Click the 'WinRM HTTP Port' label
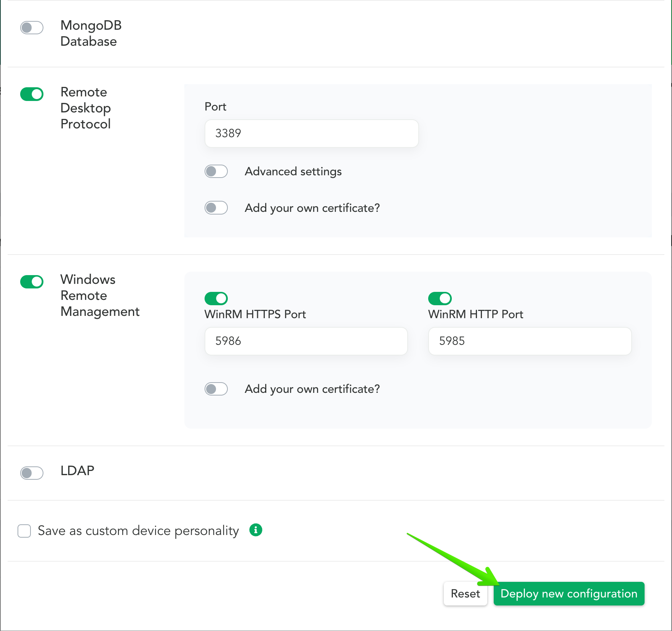 (476, 314)
